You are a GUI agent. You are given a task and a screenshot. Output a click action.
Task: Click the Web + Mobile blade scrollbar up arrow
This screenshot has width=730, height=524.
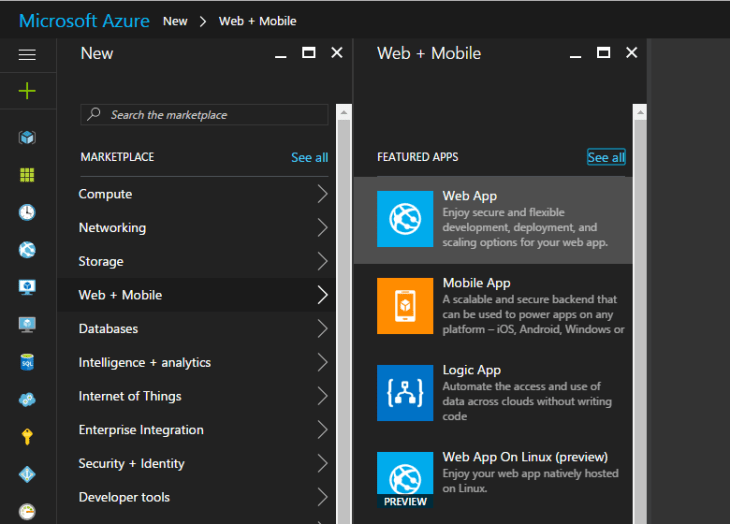point(640,112)
